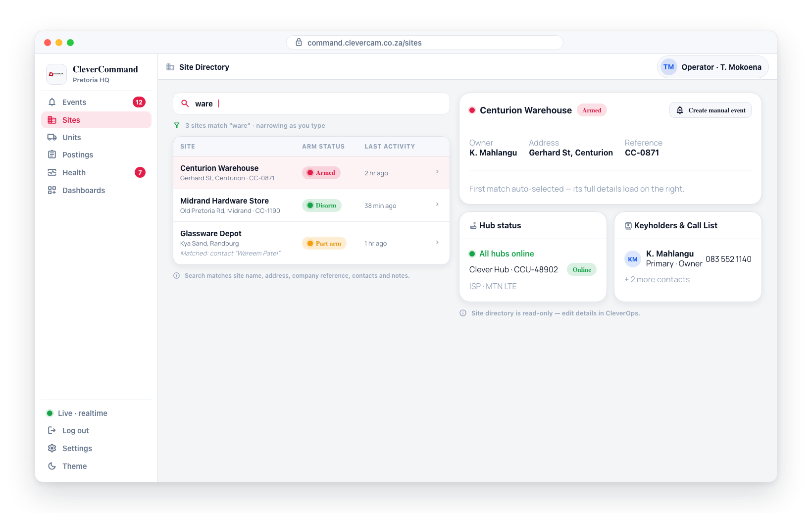Viewport: 812px width, 513px height.
Task: Click the SITE column header
Action: click(x=188, y=147)
